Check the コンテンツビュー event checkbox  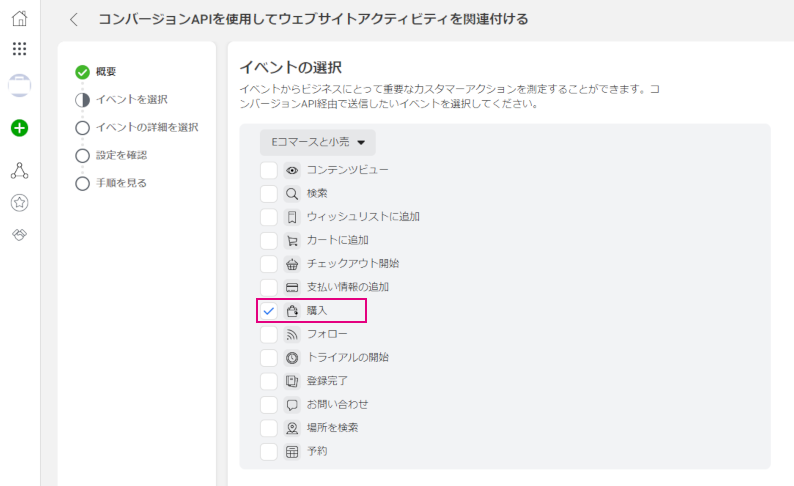tap(269, 170)
